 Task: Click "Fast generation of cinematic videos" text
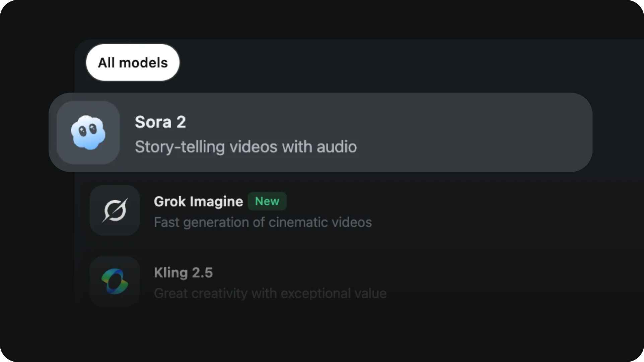click(x=263, y=222)
